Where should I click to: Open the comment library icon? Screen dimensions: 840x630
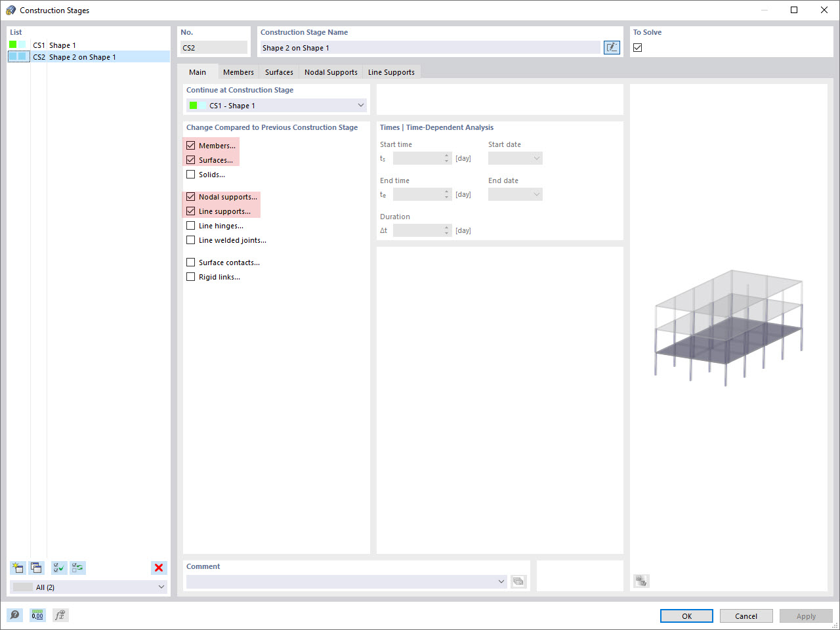[x=518, y=581]
